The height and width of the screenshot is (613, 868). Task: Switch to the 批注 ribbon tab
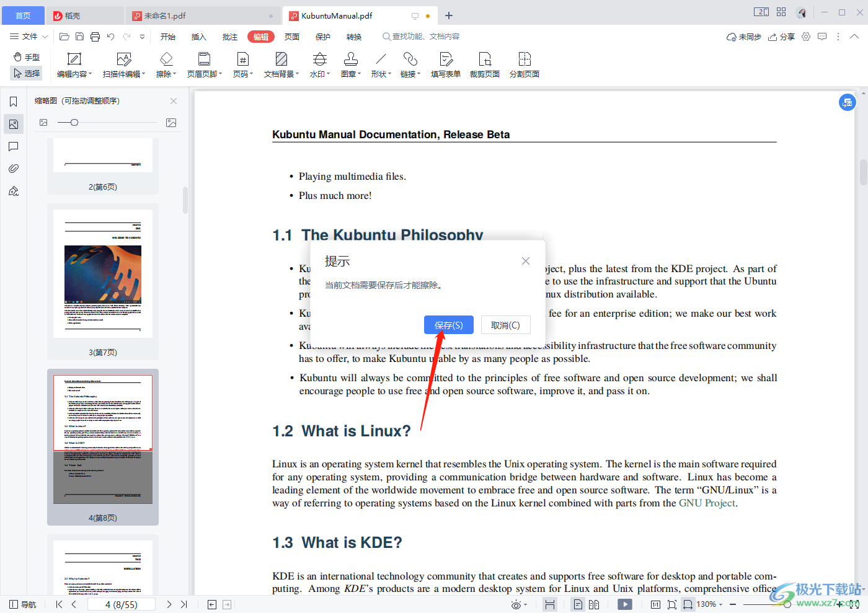click(230, 37)
